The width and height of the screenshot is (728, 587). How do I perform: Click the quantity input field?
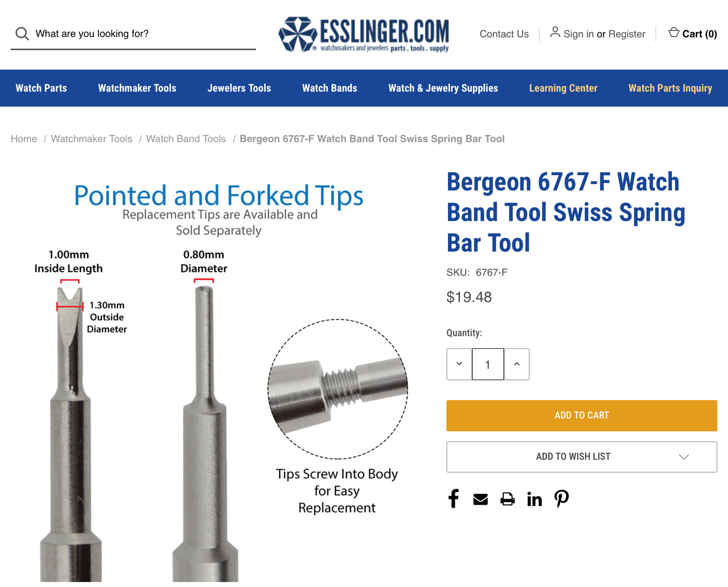pos(488,364)
